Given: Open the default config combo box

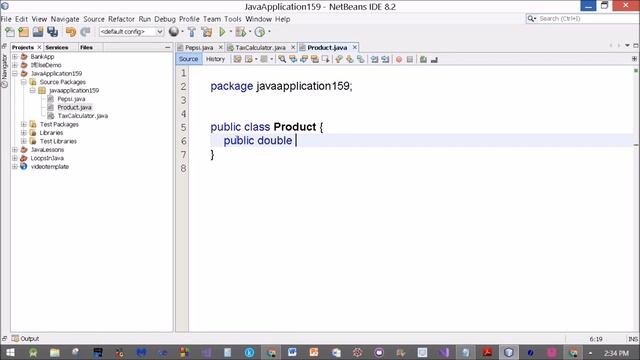Looking at the screenshot, I should pyautogui.click(x=131, y=32).
